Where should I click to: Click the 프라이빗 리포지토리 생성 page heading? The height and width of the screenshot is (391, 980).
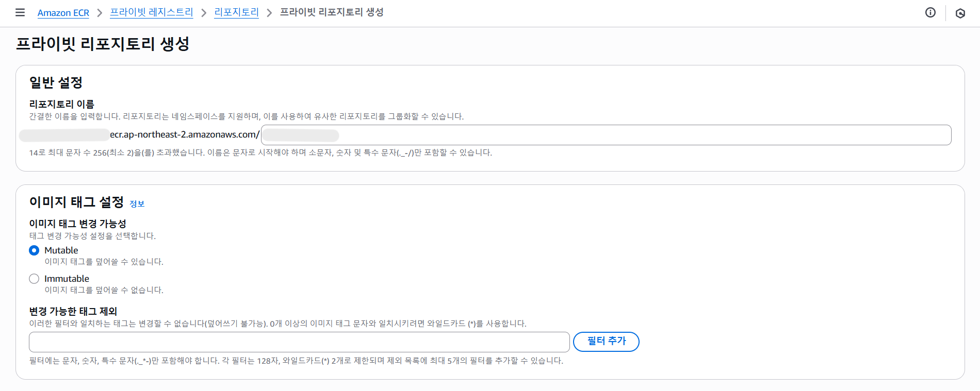[x=103, y=44]
